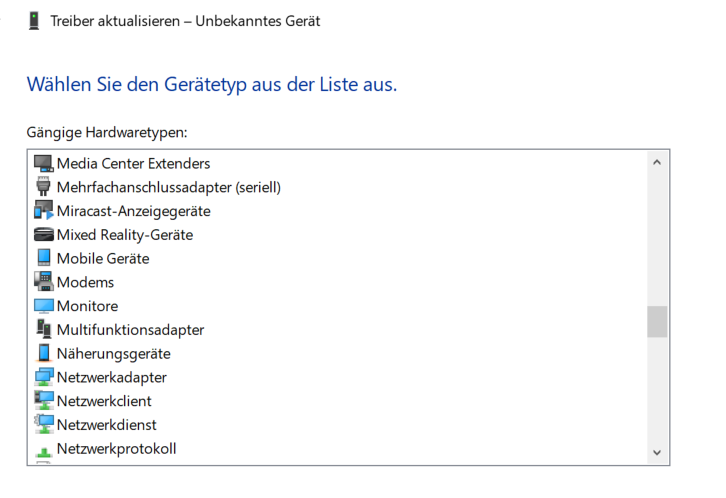Select the Monitore text entry
This screenshot has height=498, width=726.
click(88, 306)
